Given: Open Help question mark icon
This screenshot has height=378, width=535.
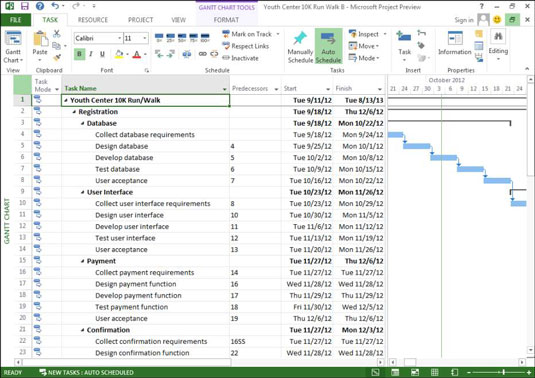Looking at the screenshot, I should (40, 6).
